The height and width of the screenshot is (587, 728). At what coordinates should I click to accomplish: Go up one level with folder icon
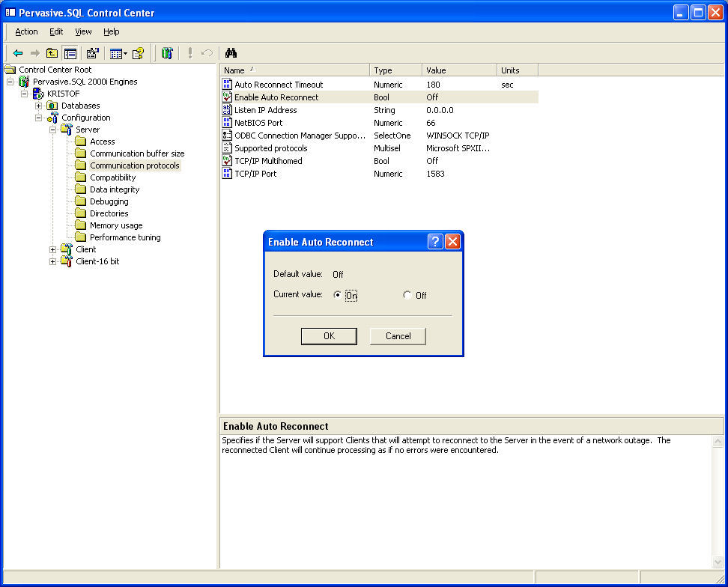[52, 53]
